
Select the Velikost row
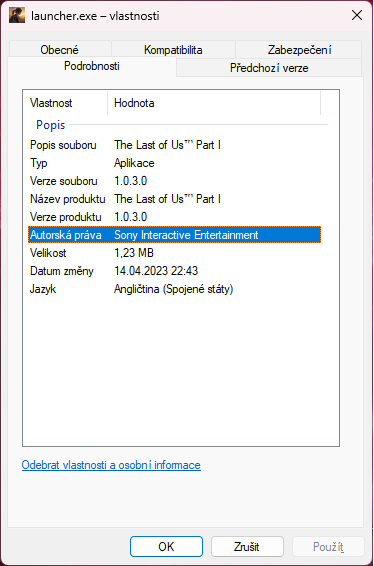(174, 253)
